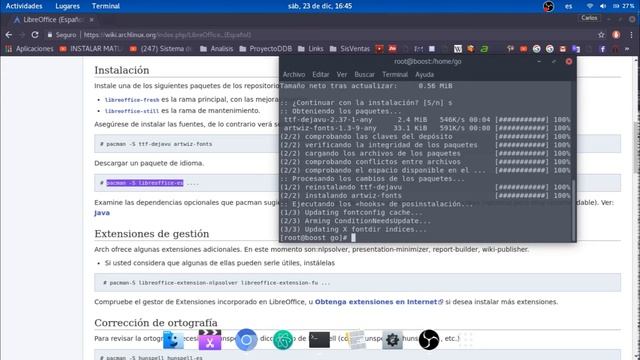Open the settings gear dock icon
The height and width of the screenshot is (360, 640).
click(x=392, y=340)
